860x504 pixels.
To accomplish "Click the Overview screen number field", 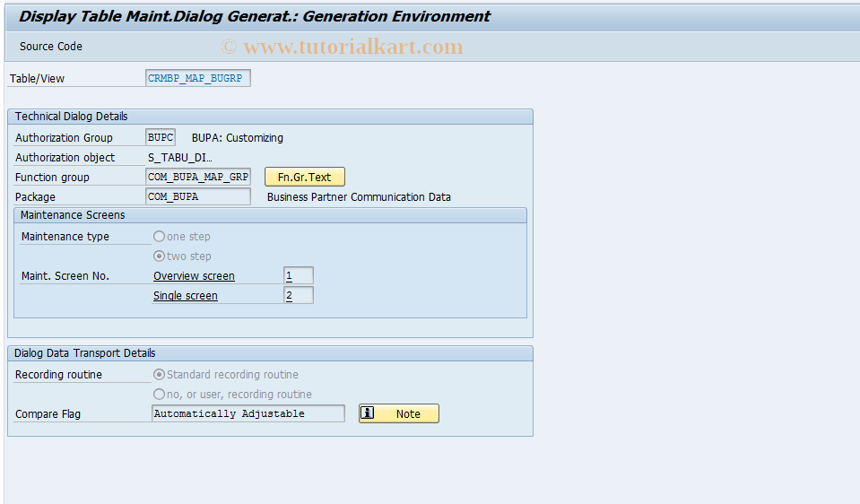I will click(x=299, y=276).
